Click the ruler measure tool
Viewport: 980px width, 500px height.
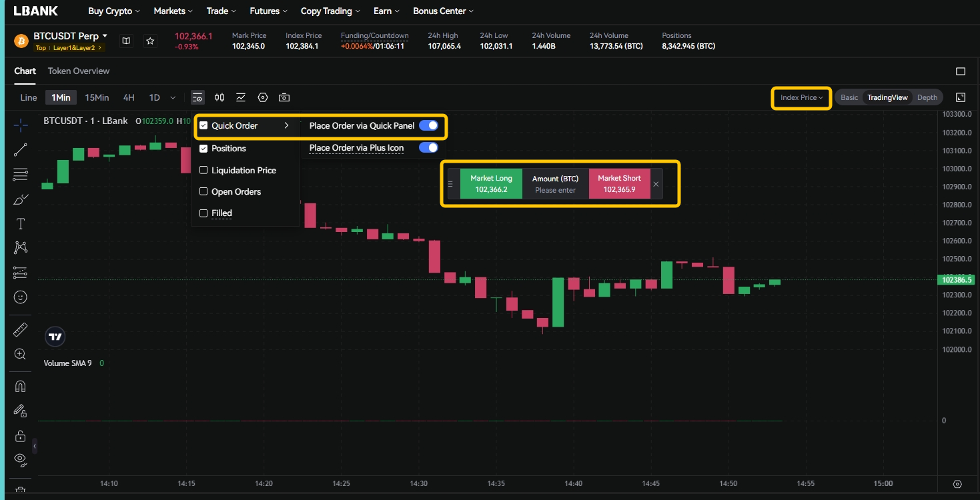tap(21, 329)
